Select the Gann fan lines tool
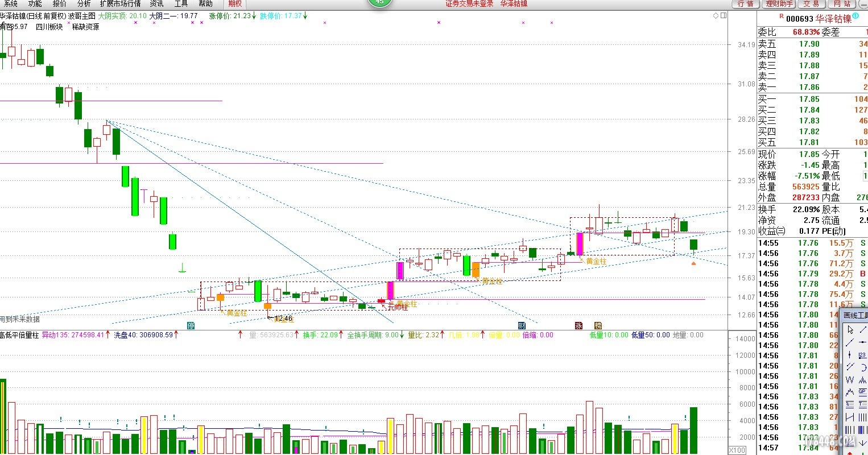The width and height of the screenshot is (868, 455). (850, 442)
